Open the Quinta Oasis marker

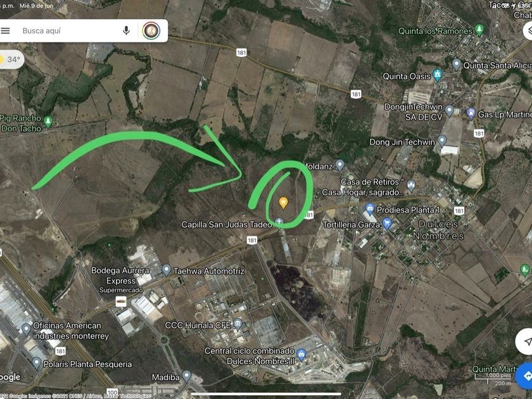tap(438, 75)
